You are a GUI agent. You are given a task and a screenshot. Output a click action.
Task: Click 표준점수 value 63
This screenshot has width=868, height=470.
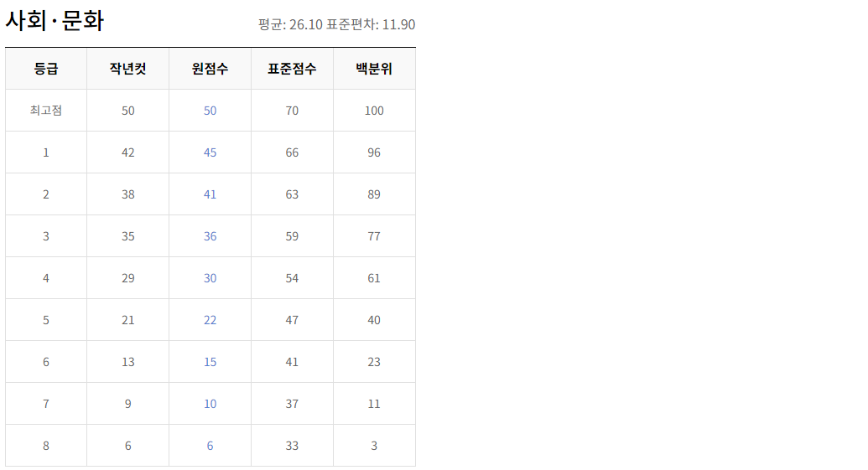292,194
